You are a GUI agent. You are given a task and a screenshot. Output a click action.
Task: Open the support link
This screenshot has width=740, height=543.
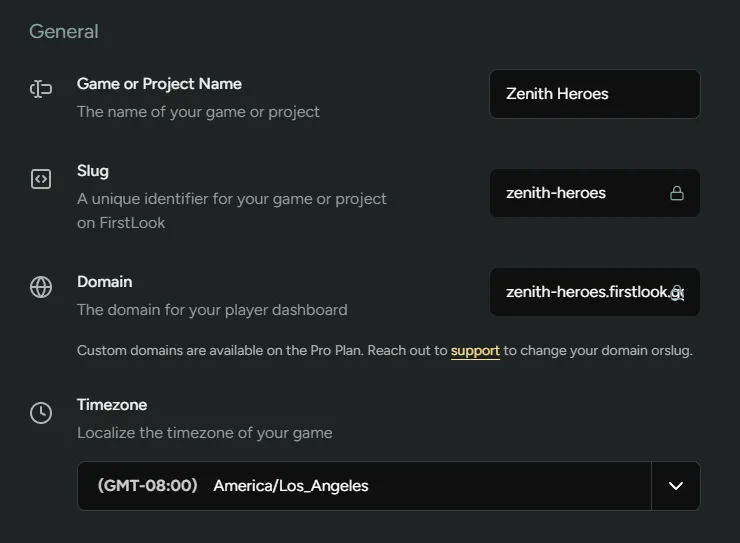(x=475, y=351)
